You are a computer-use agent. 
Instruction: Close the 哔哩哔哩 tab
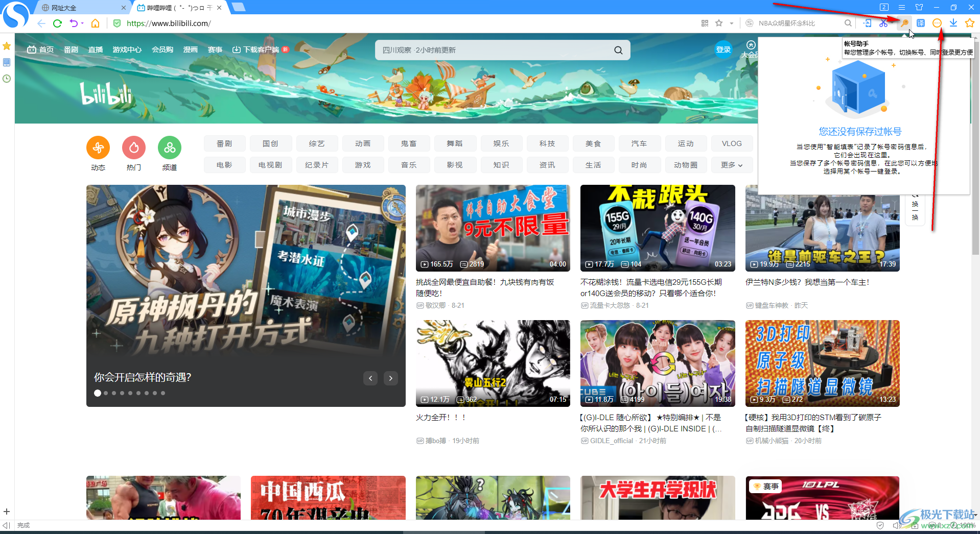(x=219, y=8)
